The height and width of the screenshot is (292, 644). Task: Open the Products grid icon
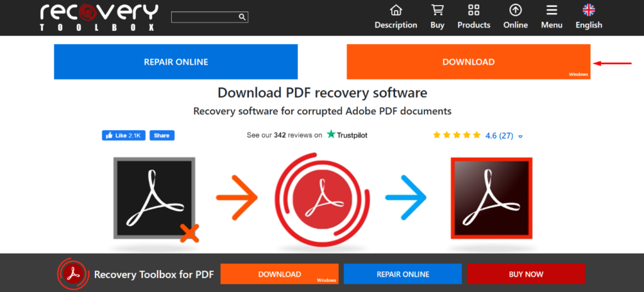pyautogui.click(x=474, y=10)
